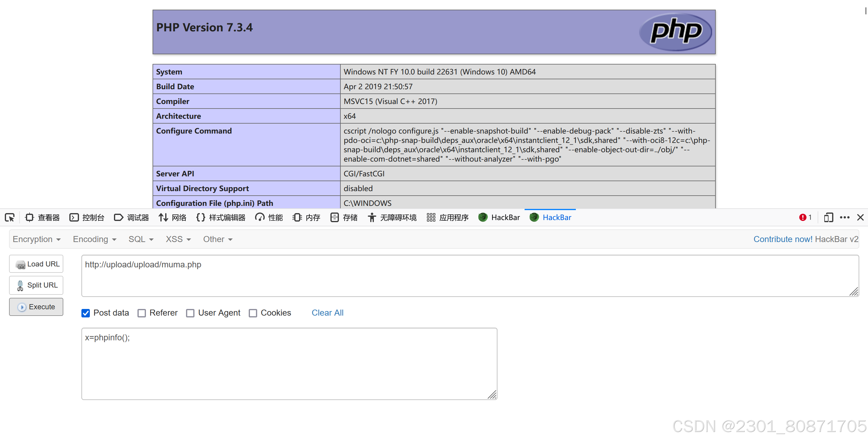Click the responsive design mode icon

[x=828, y=217]
